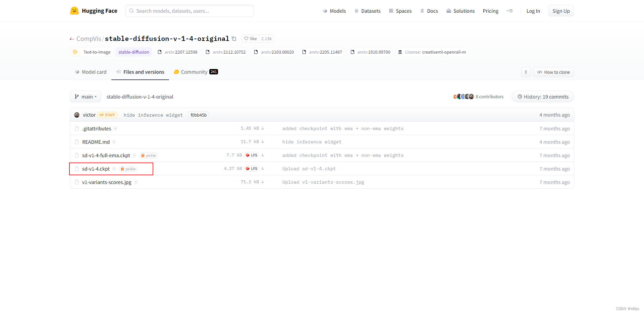Like the stable-diffusion-v-1-4-original repo
Screen dimensions: 644x314
(x=250, y=39)
